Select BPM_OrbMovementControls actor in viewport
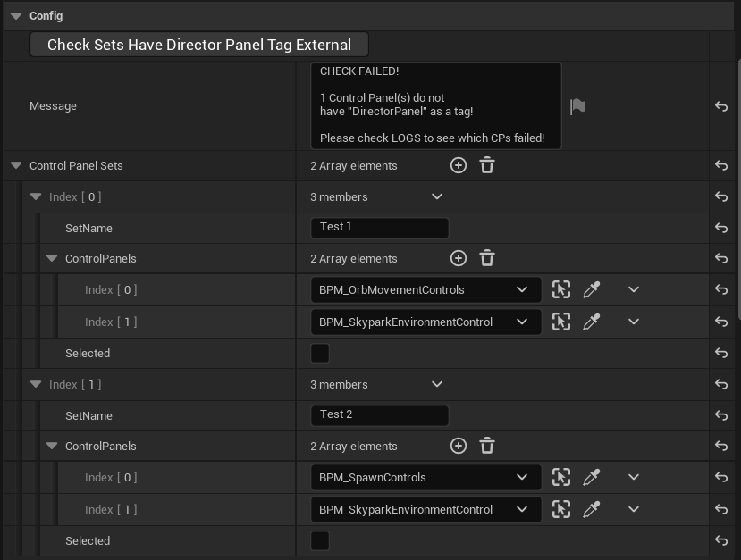The image size is (741, 560). (x=560, y=289)
